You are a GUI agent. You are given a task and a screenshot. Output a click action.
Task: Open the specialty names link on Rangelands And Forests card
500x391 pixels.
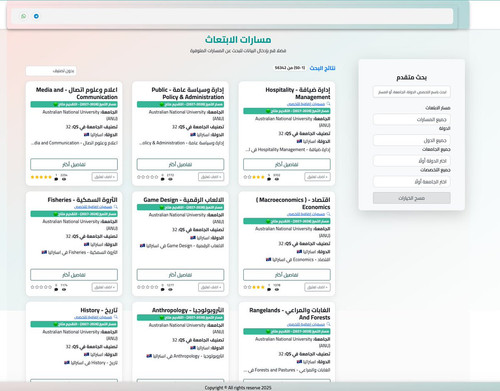(306, 324)
